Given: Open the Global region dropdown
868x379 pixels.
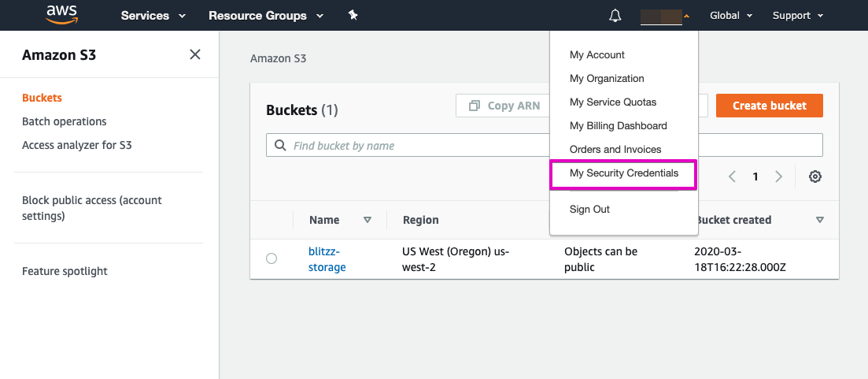Looking at the screenshot, I should (x=731, y=16).
